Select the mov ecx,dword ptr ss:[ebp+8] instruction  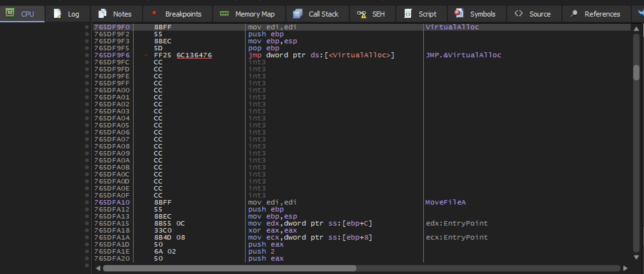point(310,237)
